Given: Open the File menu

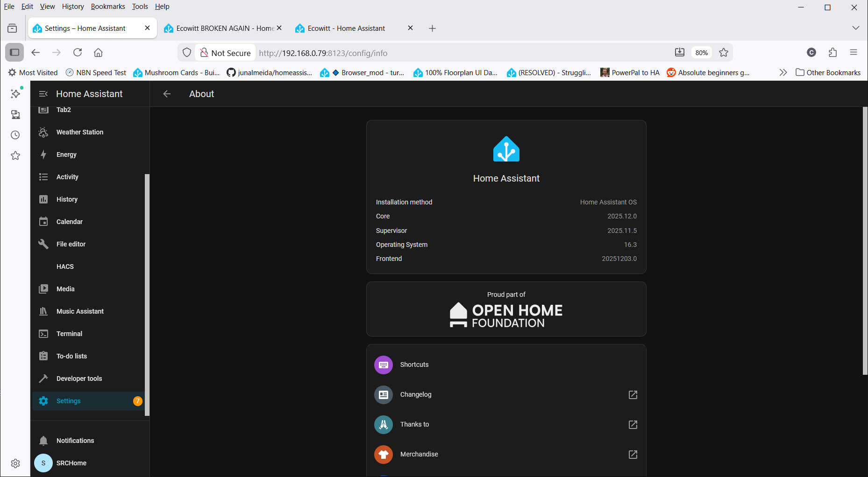Looking at the screenshot, I should (x=9, y=7).
